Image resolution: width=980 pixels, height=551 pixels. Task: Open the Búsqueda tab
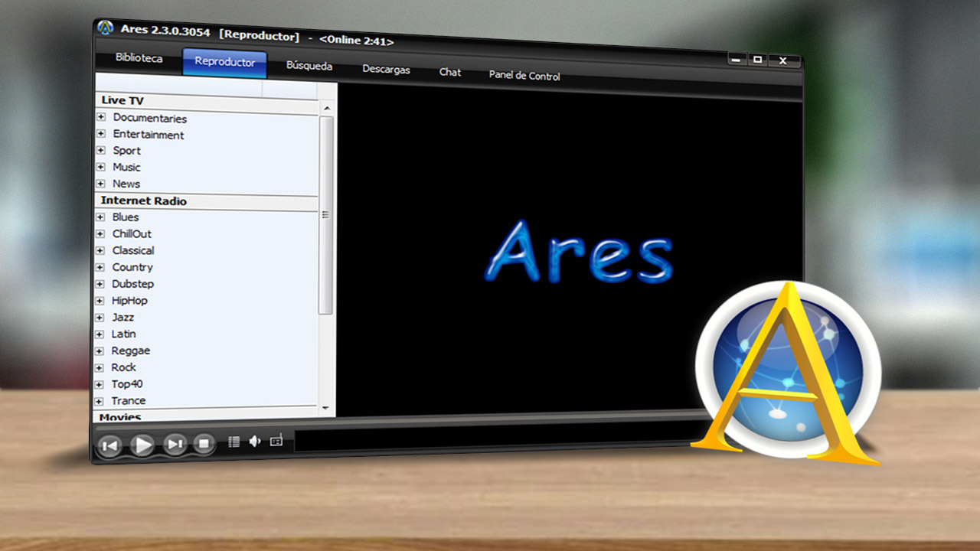(309, 66)
